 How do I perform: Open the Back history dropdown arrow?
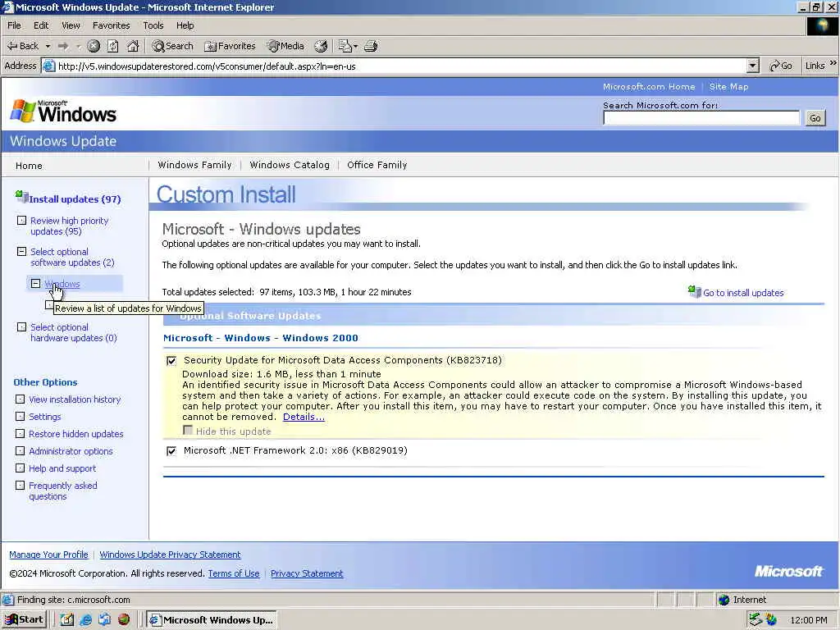point(48,46)
